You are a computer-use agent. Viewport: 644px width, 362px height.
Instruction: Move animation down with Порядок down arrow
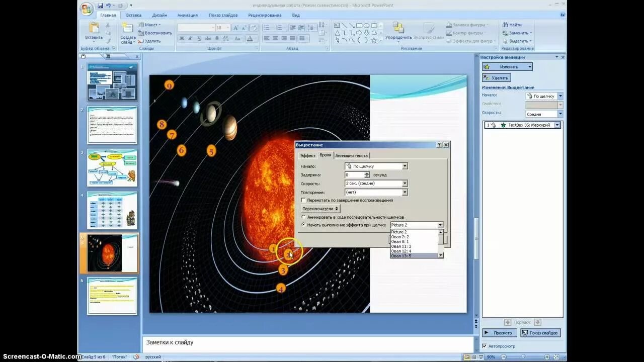point(538,322)
